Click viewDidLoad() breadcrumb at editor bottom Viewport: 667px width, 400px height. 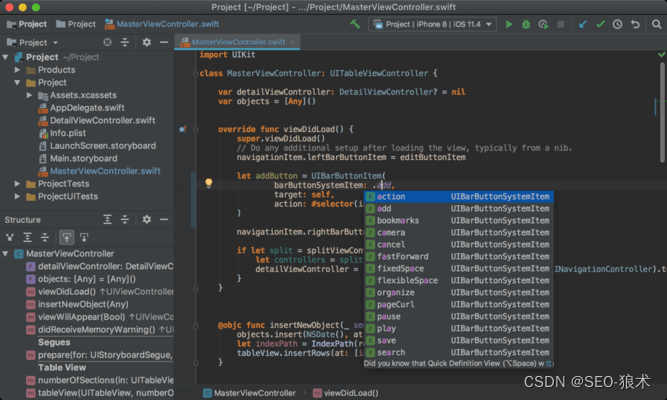346,393
